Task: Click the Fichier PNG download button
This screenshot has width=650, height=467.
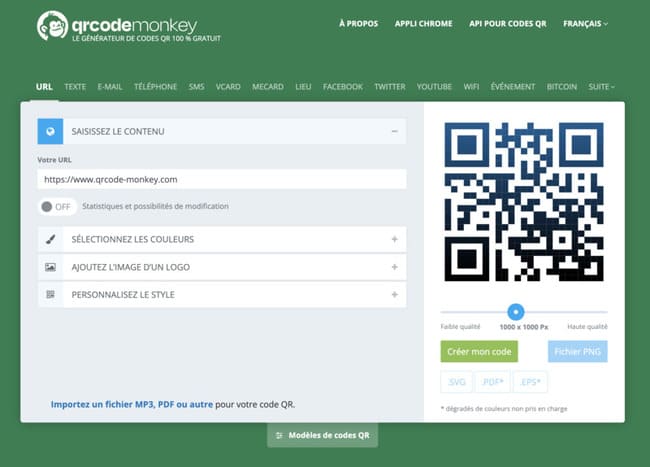Action: (577, 351)
